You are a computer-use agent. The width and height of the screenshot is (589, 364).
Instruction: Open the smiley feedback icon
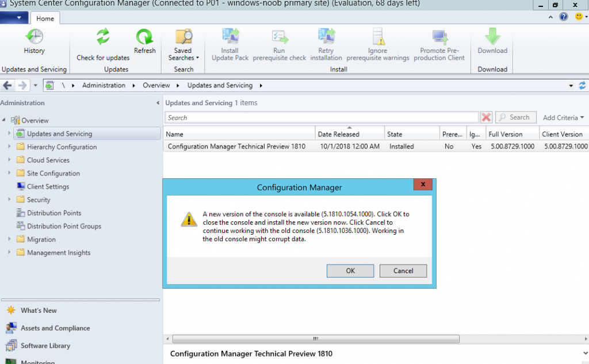click(579, 17)
